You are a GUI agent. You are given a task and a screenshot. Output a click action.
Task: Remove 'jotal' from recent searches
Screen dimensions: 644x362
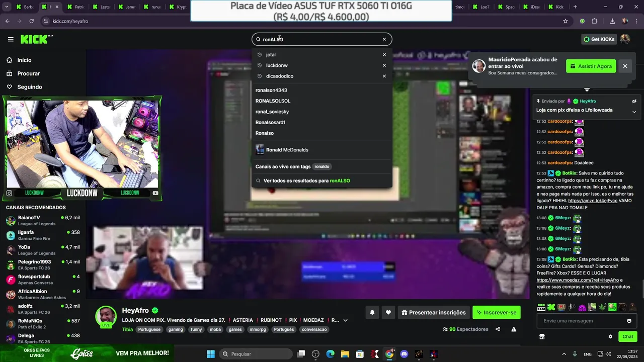[x=384, y=55]
